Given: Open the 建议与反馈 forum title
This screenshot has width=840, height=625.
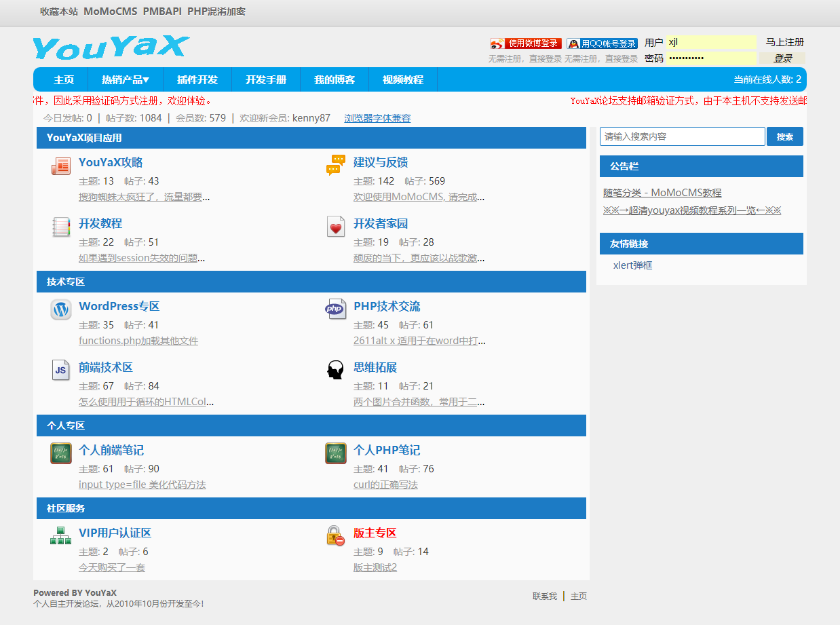Looking at the screenshot, I should 381,162.
